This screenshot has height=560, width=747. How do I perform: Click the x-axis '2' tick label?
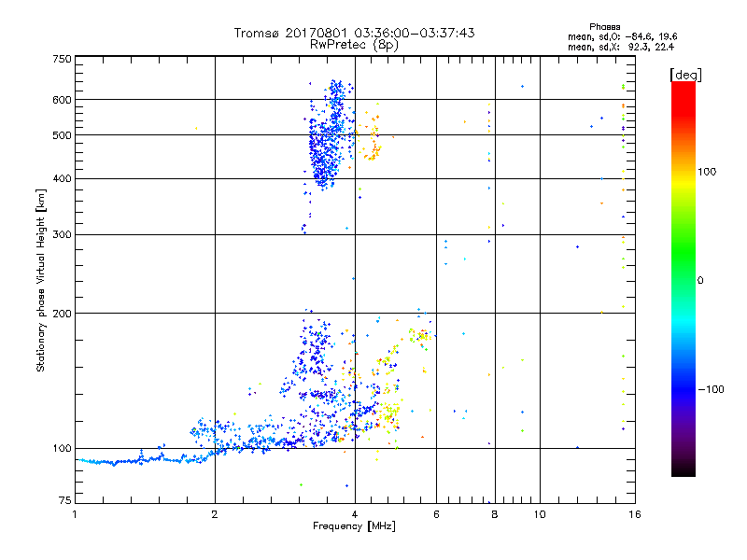(x=215, y=514)
